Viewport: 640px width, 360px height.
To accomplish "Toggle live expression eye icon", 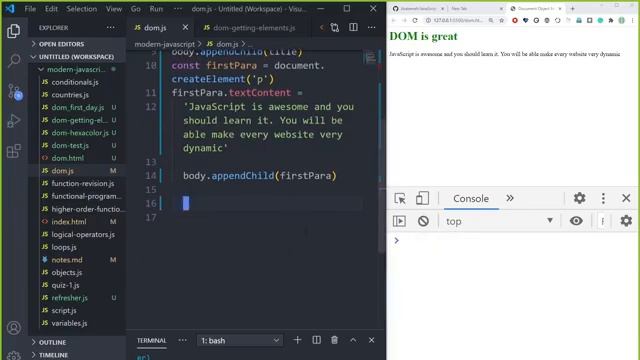I will (576, 221).
